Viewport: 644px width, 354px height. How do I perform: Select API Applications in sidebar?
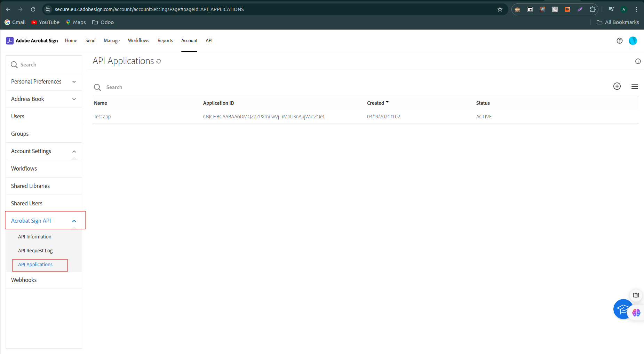pyautogui.click(x=35, y=265)
